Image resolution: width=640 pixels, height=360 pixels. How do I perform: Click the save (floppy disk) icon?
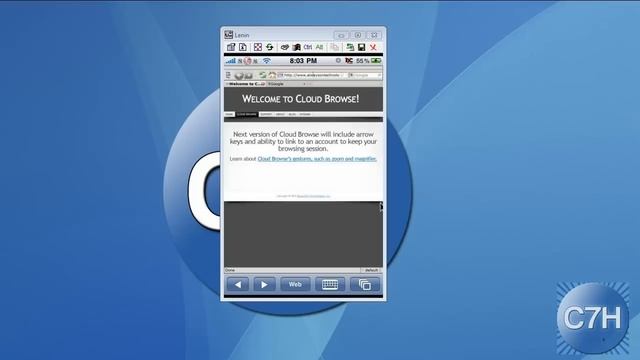click(x=361, y=47)
